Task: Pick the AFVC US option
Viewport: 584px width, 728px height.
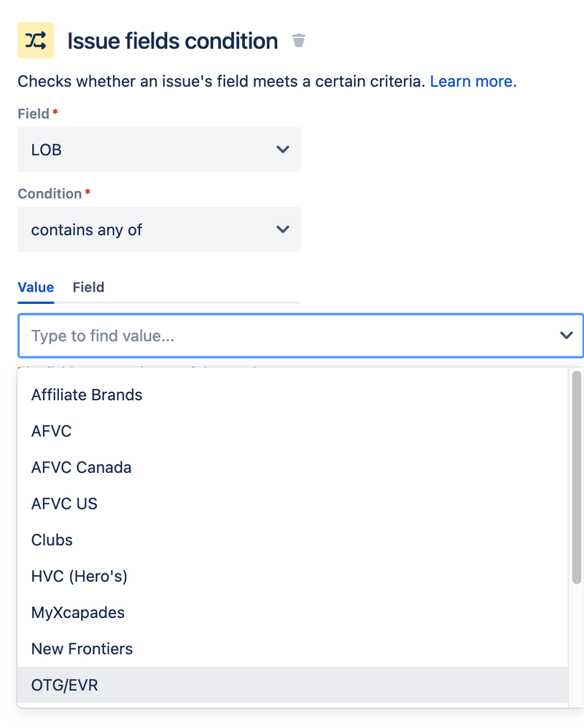Action: [64, 504]
